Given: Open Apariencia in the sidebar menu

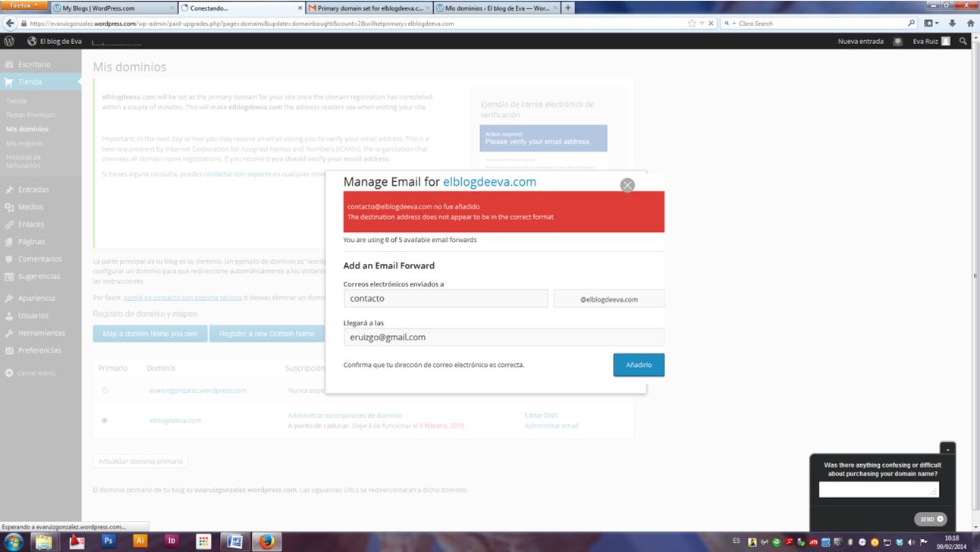Looking at the screenshot, I should [36, 298].
